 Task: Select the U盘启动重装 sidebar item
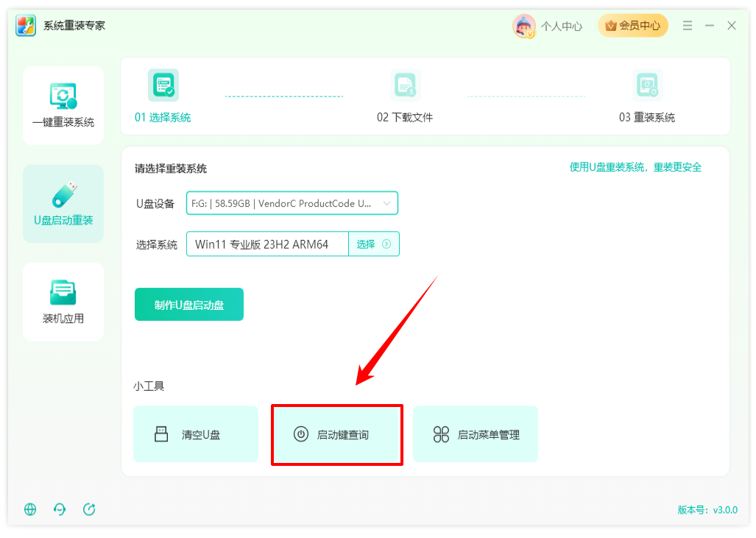tap(63, 204)
